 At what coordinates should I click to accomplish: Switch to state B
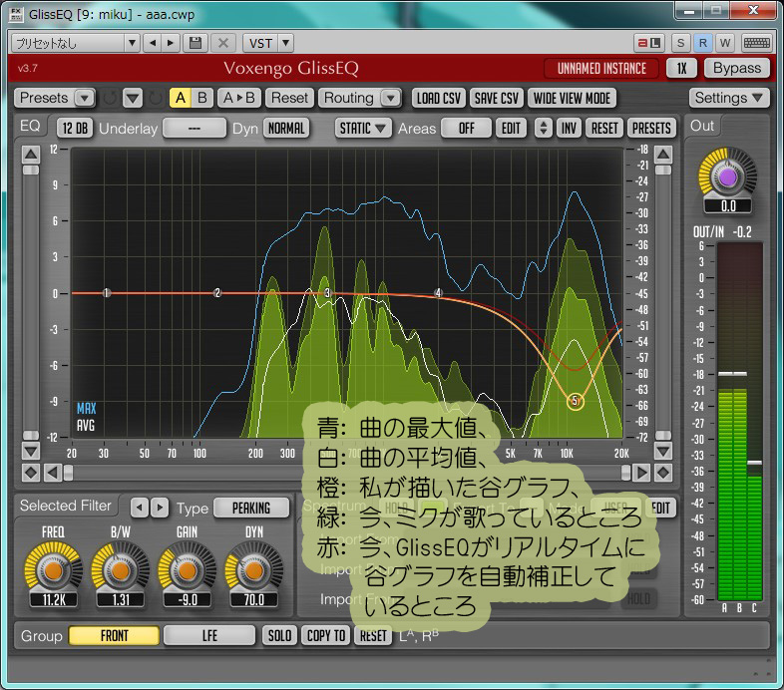pyautogui.click(x=202, y=98)
